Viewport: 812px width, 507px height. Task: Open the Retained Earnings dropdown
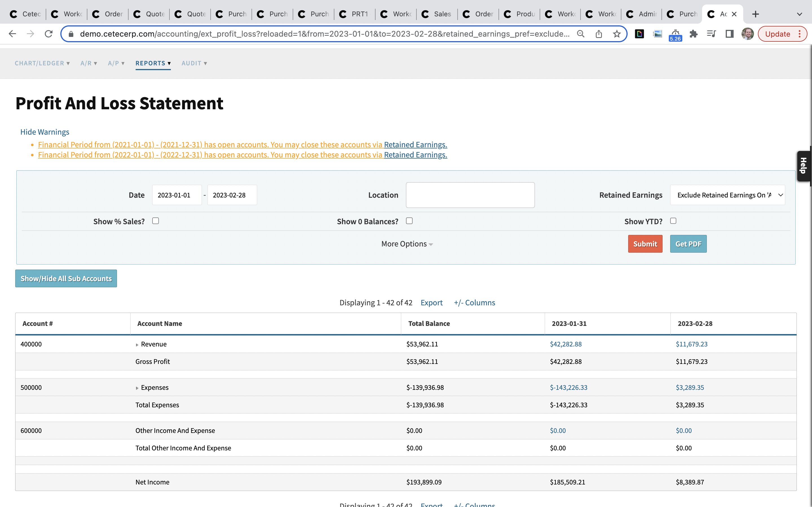point(727,195)
